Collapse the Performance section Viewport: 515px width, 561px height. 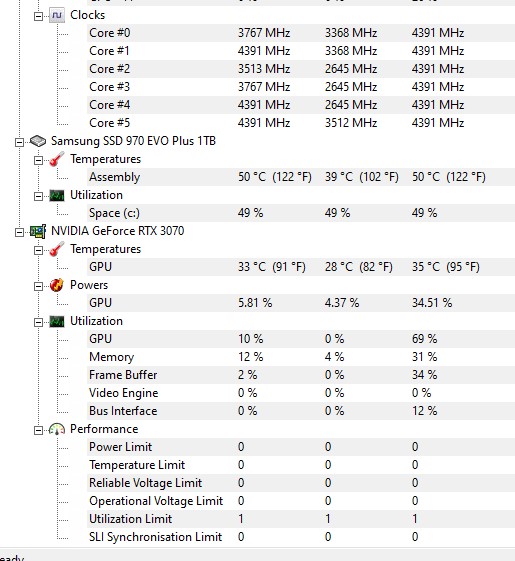38,430
